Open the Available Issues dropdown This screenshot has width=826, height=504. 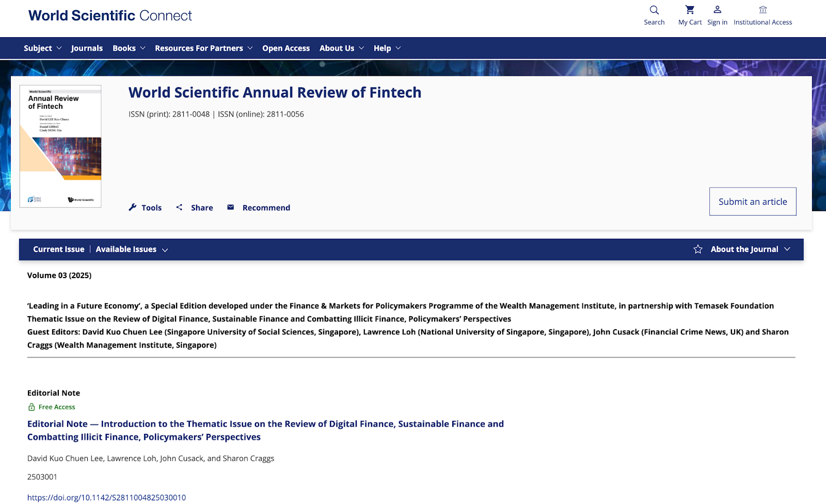click(x=132, y=250)
